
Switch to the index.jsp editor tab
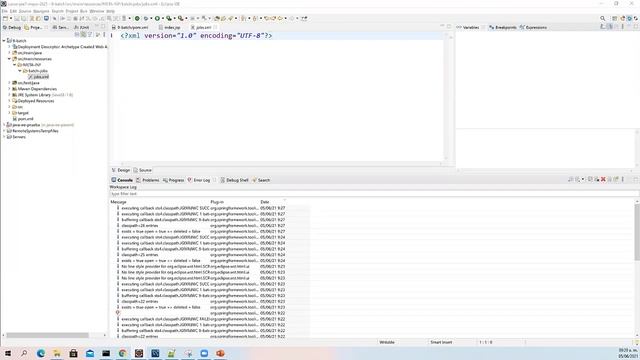(x=169, y=27)
